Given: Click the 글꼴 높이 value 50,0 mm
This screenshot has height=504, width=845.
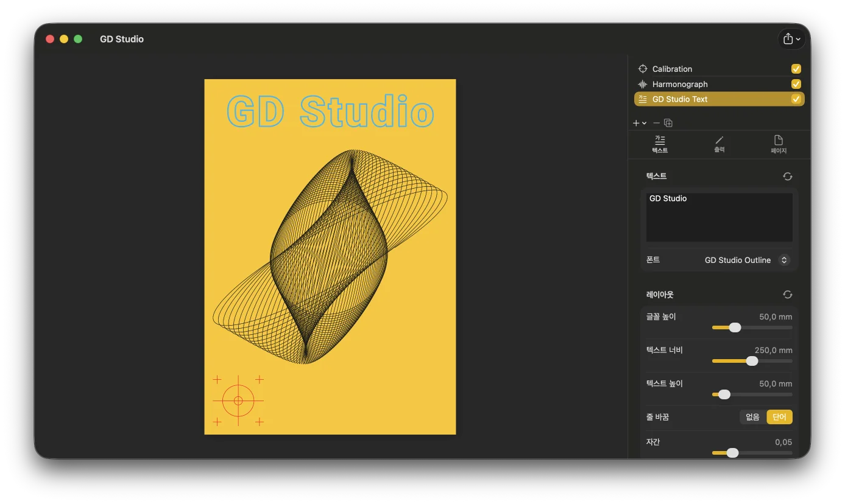Looking at the screenshot, I should tap(776, 317).
